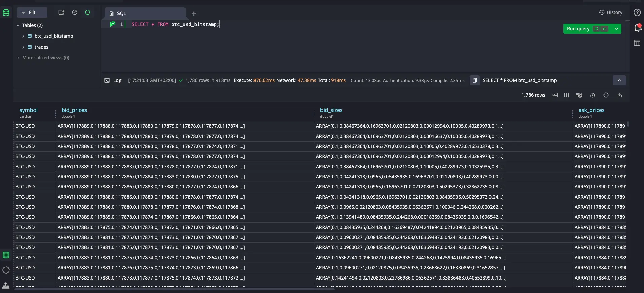
Task: Freeze the left column icon
Action: [567, 95]
